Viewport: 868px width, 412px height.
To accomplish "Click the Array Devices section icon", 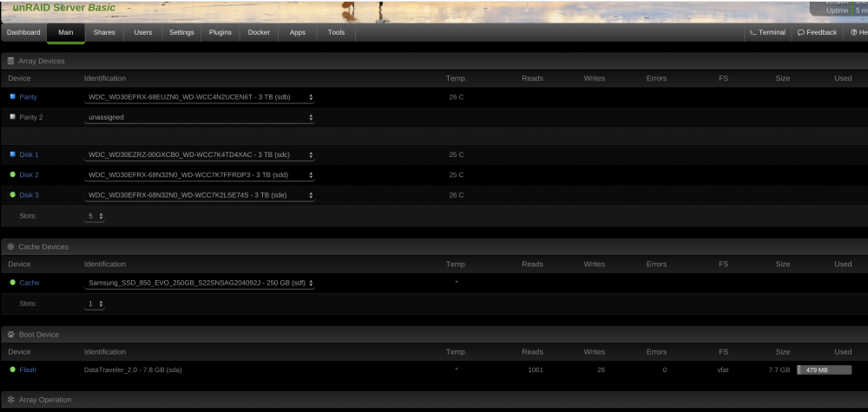I will pos(11,61).
